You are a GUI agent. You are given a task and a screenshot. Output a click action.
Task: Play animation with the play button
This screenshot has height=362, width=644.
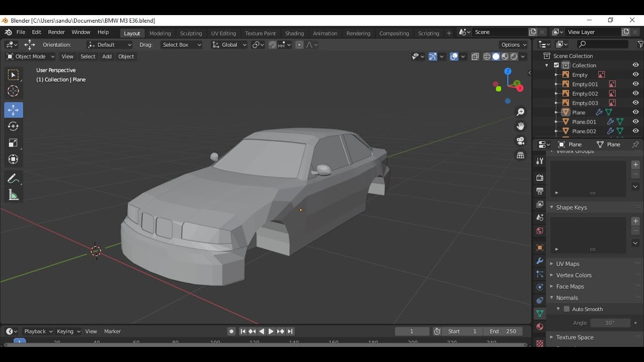click(271, 331)
